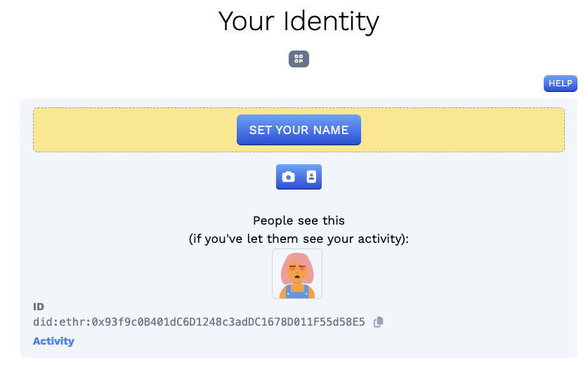Copy the DID using copy icon

pyautogui.click(x=379, y=322)
